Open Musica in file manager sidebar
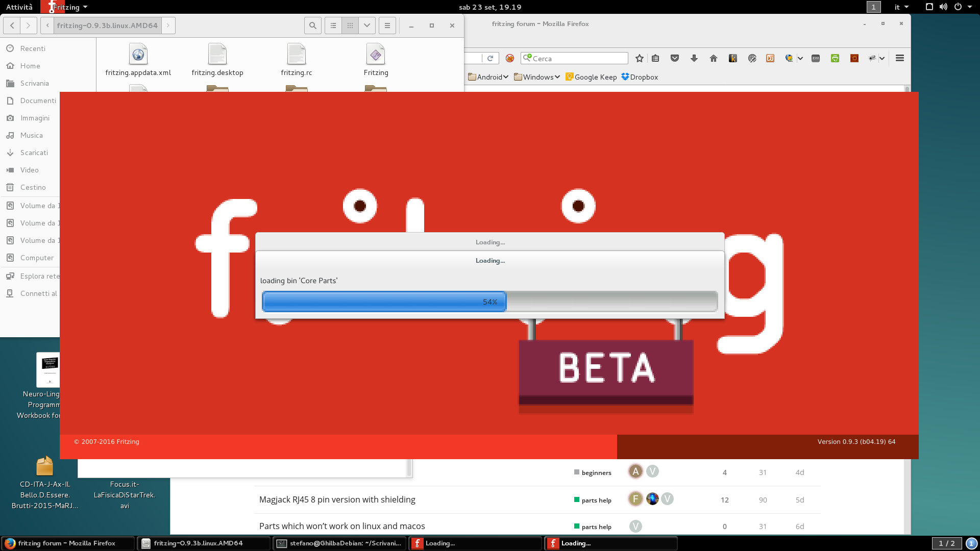The height and width of the screenshot is (551, 980). point(31,135)
